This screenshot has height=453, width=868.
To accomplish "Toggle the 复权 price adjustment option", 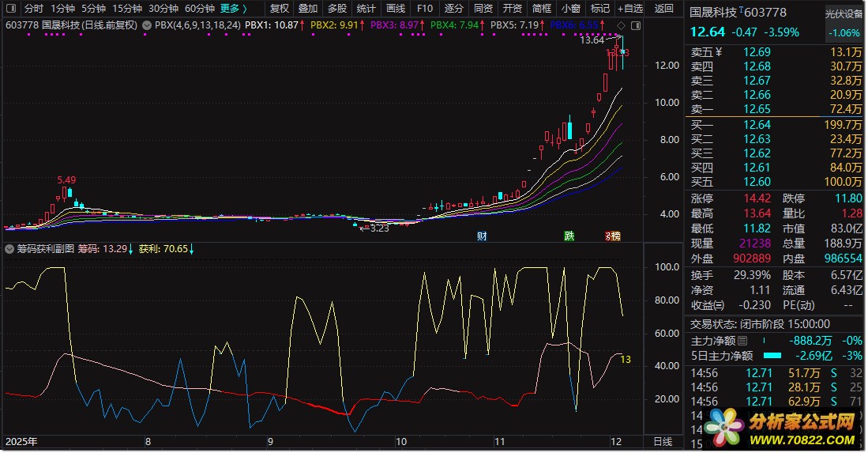I will 280,9.
